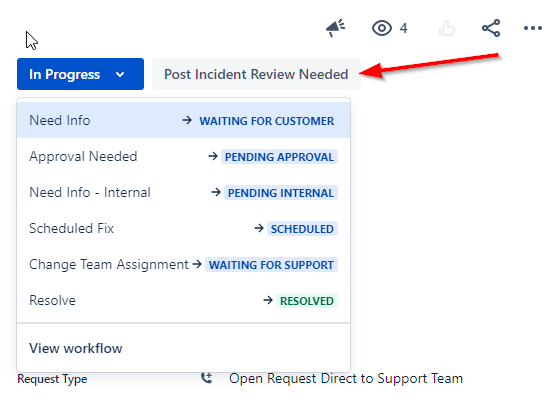Choose Scheduled Fix transition
Screen dimensions: 556x407
[x=184, y=228]
